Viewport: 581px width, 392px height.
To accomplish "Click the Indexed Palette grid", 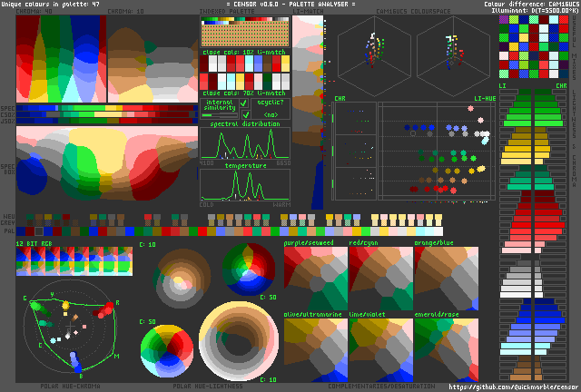I will [x=245, y=33].
